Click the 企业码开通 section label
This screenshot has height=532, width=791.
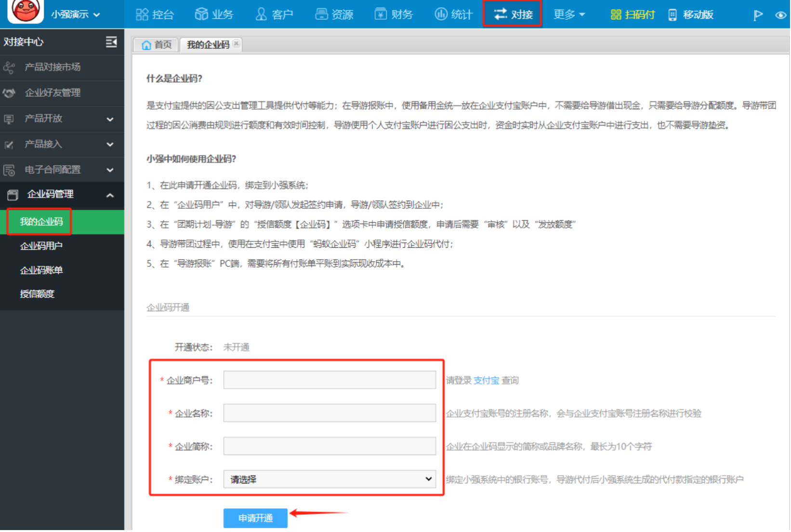(x=168, y=307)
